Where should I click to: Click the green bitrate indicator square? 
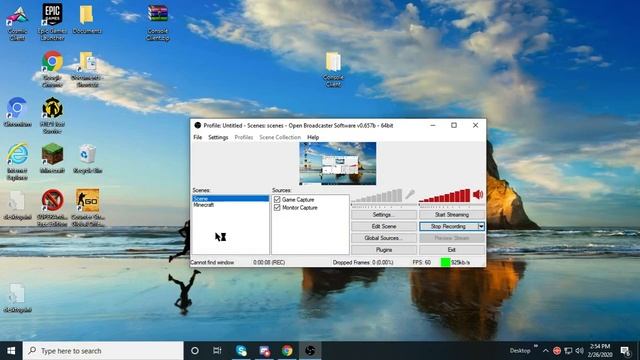445,262
